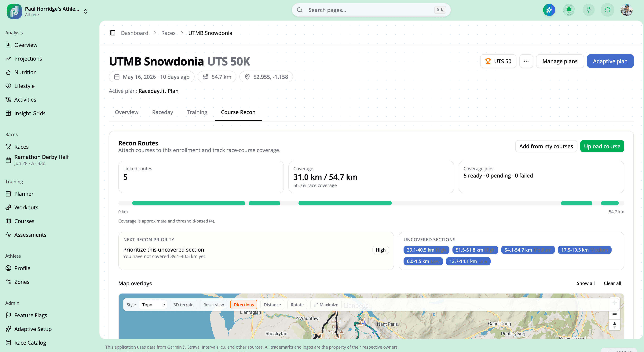
Task: Focus the Search pages field
Action: tap(371, 10)
